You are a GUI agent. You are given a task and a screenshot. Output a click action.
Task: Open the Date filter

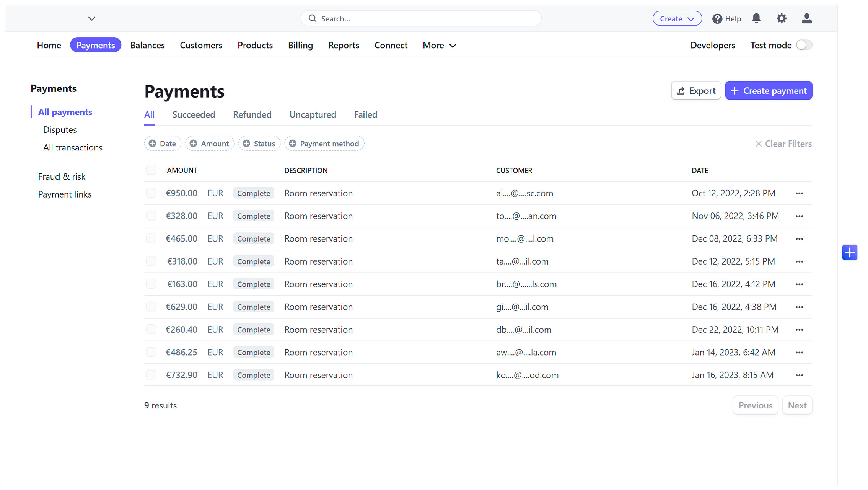point(163,144)
